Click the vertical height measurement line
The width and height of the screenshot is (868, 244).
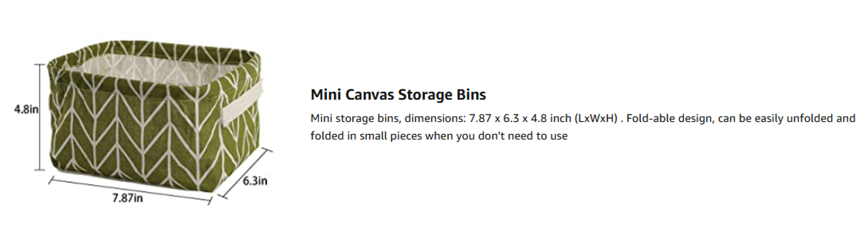click(40, 117)
